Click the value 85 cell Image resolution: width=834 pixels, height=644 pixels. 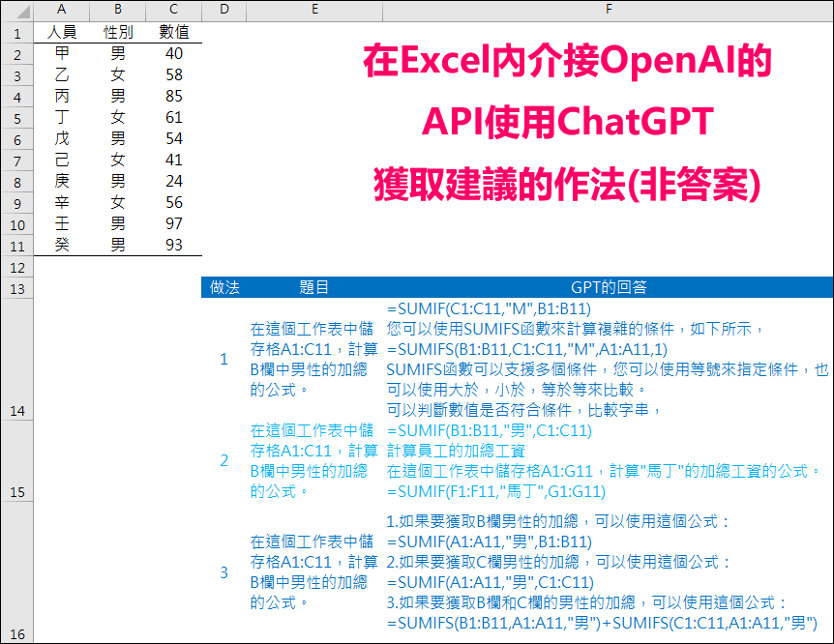tap(173, 97)
